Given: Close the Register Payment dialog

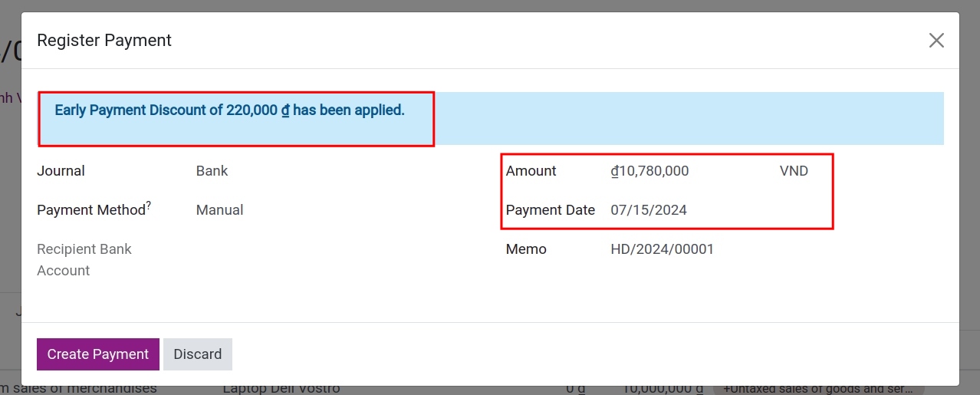Looking at the screenshot, I should coord(936,41).
